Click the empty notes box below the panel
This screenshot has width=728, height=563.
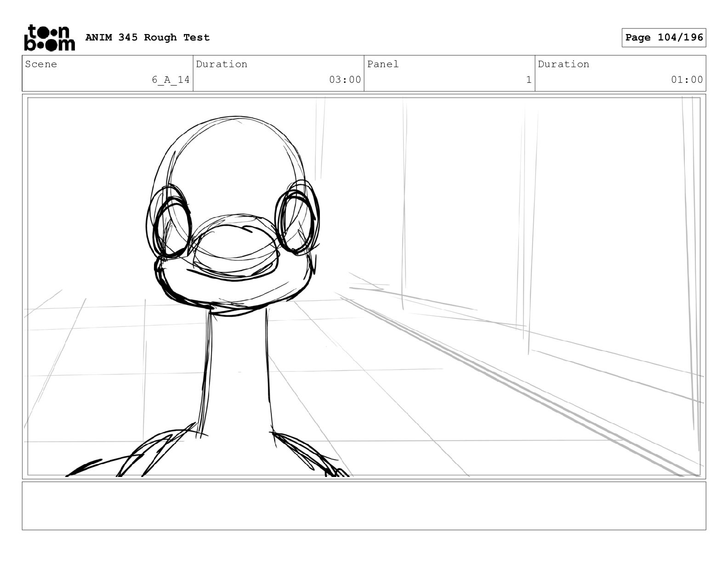(364, 506)
